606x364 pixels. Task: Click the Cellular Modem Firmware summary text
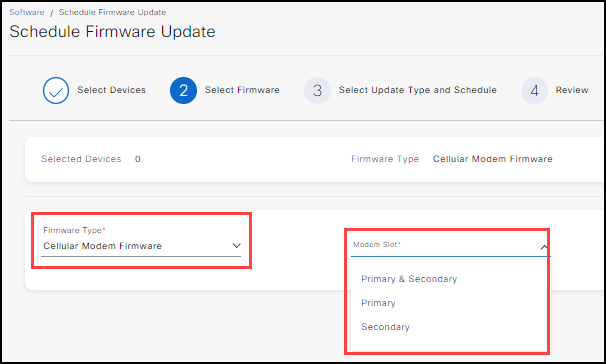coord(492,159)
